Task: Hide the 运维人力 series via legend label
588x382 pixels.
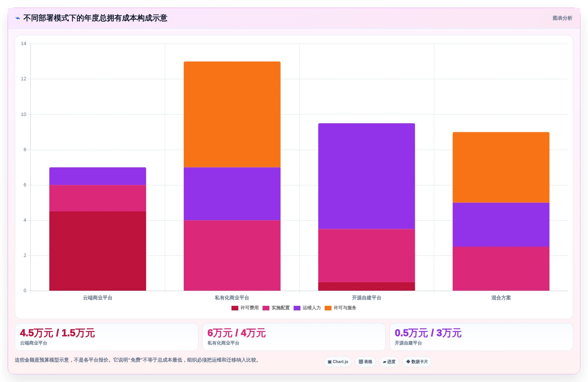Action: [311, 308]
